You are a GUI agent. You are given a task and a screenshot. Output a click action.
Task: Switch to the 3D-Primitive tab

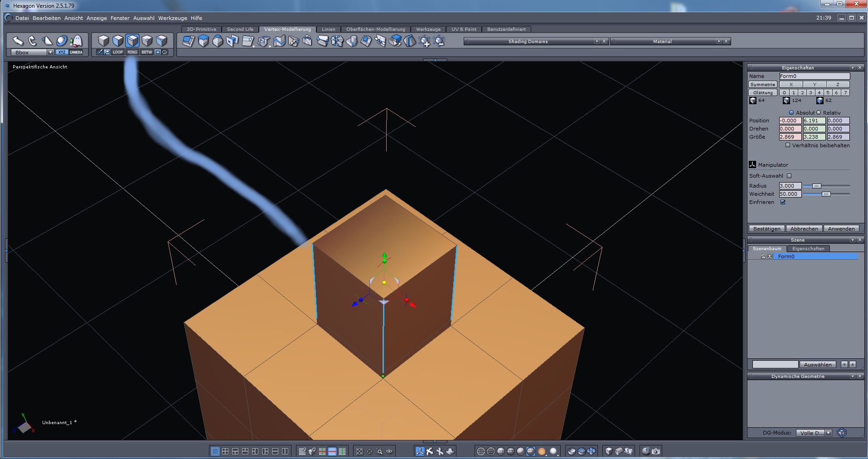pos(201,29)
